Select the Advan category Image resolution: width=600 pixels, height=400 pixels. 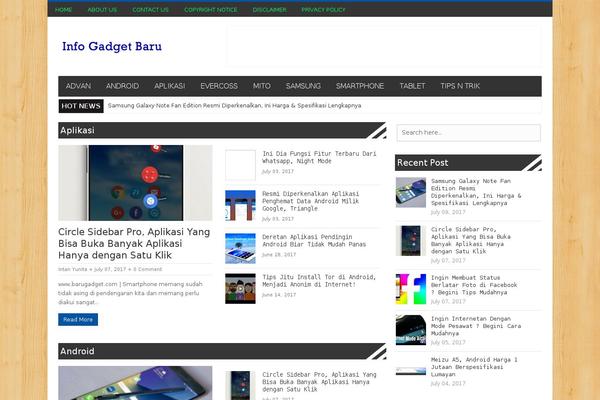[x=78, y=86]
